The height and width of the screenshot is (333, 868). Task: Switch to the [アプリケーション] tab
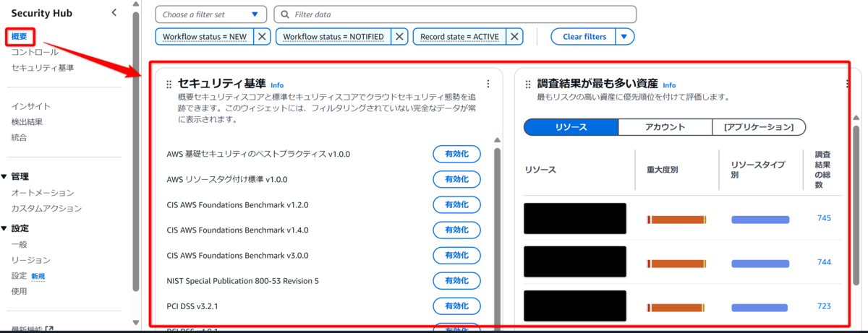pos(759,127)
